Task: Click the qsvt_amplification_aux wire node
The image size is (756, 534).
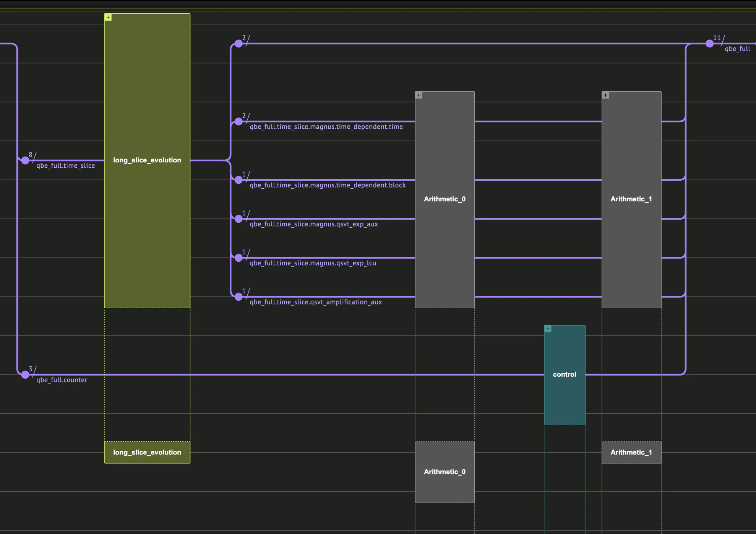Action: [x=238, y=297]
